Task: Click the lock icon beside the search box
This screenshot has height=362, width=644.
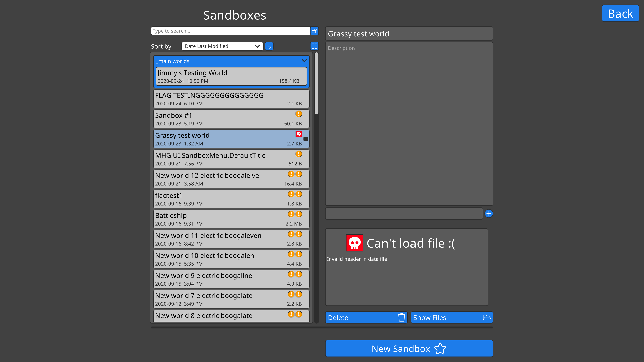Action: coord(314,31)
